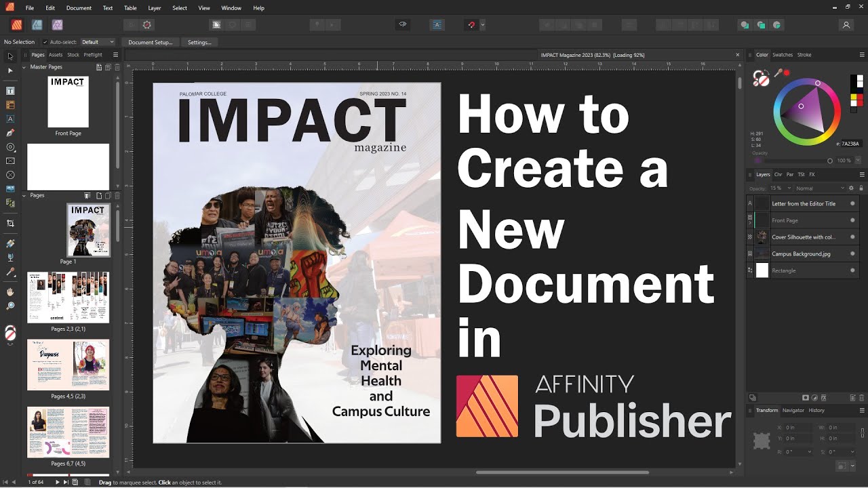Screen dimensions: 868x488
Task: Select the Transparency wine-glass tool
Action: pos(10,258)
